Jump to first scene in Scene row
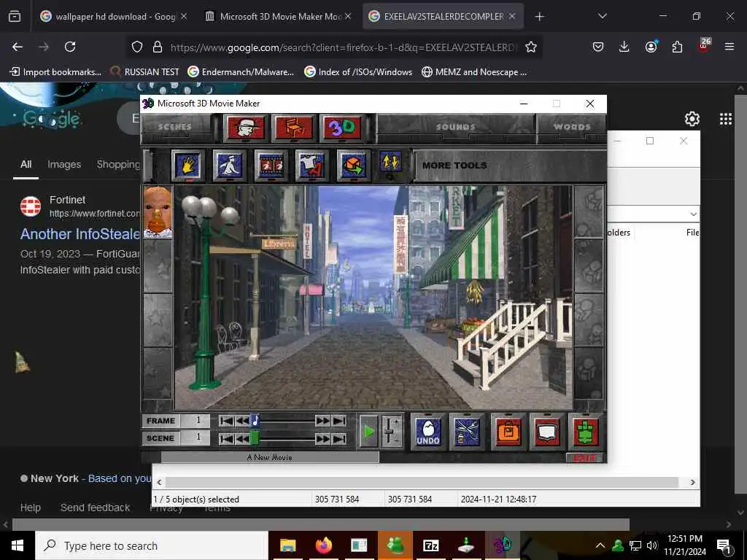Screen dimensions: 747x560 226,438
